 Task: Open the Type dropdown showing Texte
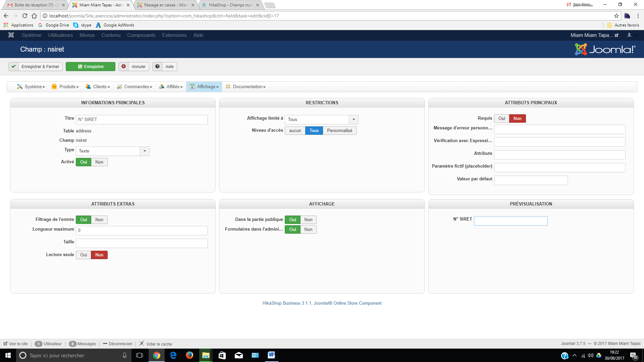[112, 151]
